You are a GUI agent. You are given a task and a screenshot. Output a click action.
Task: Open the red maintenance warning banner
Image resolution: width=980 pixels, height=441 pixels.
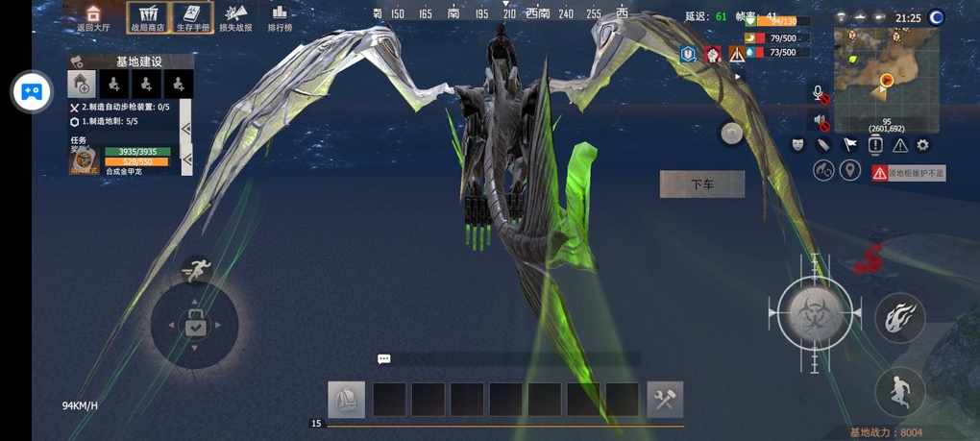point(909,173)
